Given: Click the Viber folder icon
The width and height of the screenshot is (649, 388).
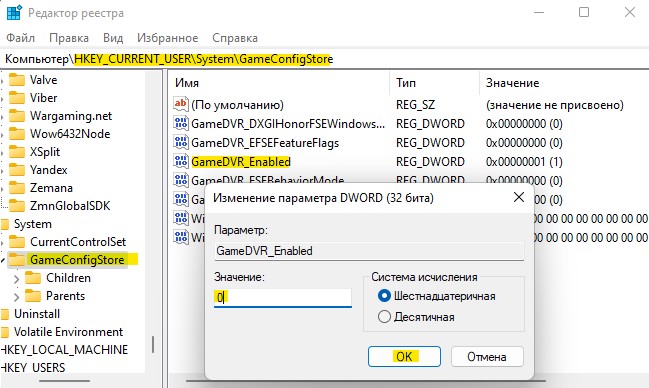Looking at the screenshot, I should [x=17, y=98].
